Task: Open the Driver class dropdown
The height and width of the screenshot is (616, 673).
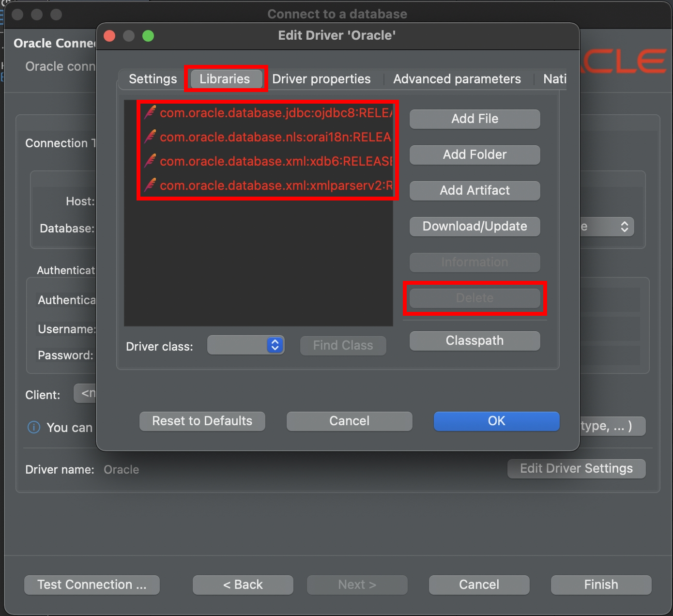Action: [x=246, y=345]
